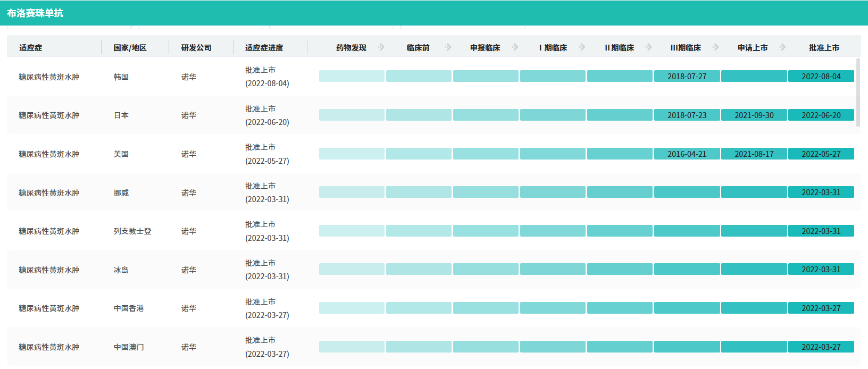Select the 2018-07-23 phase III bar for 日本
The image size is (868, 369).
[687, 115]
